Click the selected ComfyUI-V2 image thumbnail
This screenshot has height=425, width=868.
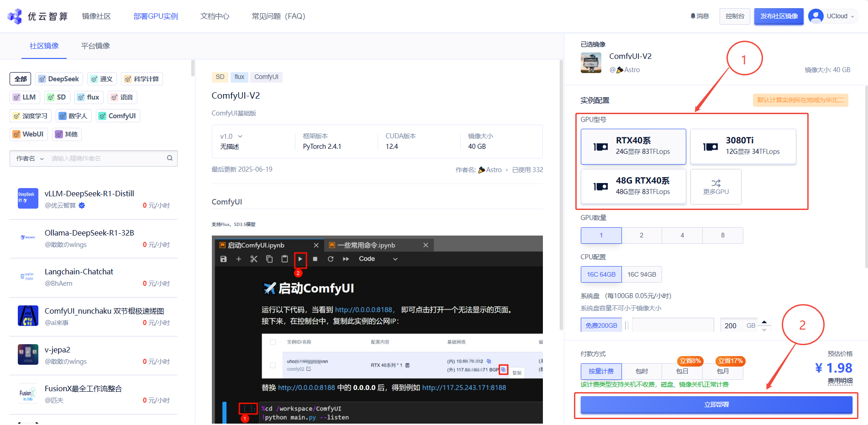coord(591,63)
